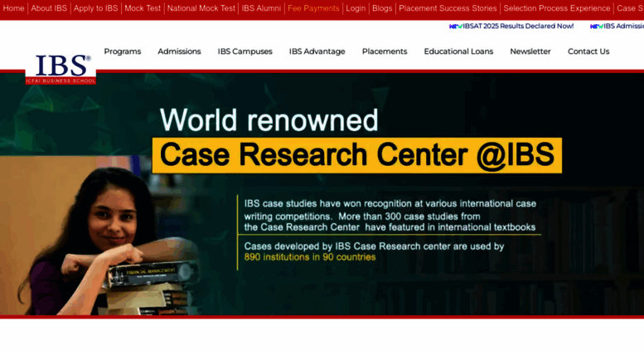Screen dimensions: 644x351
Task: Open About IBS link
Action: [49, 8]
